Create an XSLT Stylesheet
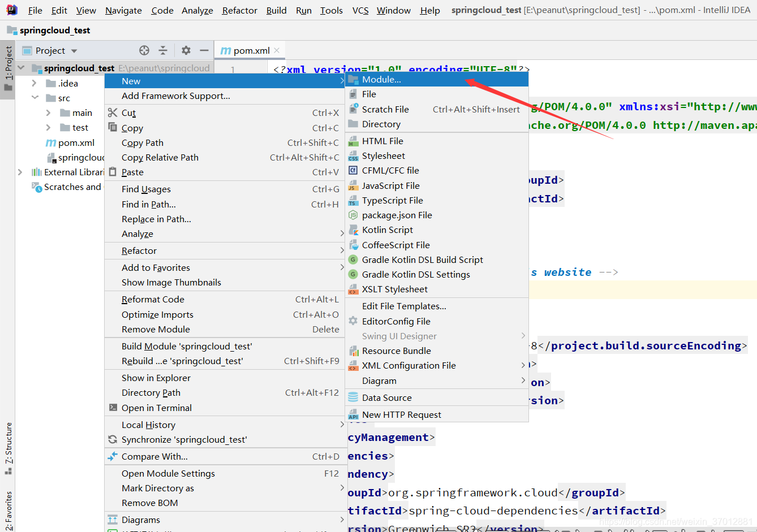 point(437,289)
